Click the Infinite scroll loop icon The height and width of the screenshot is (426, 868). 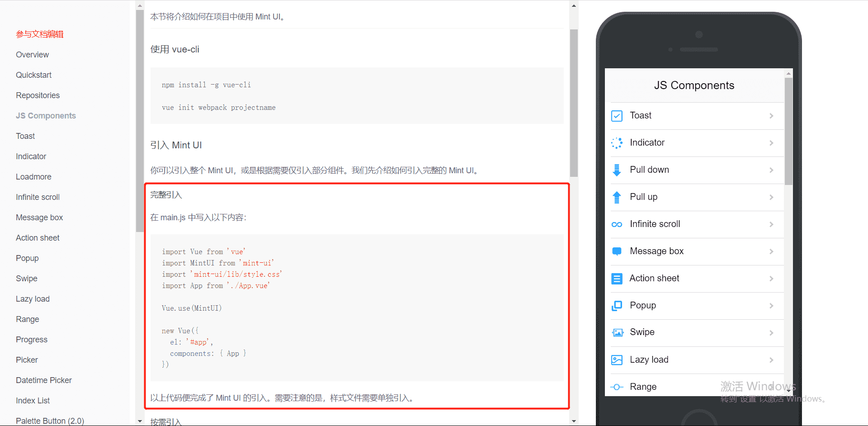coord(617,224)
